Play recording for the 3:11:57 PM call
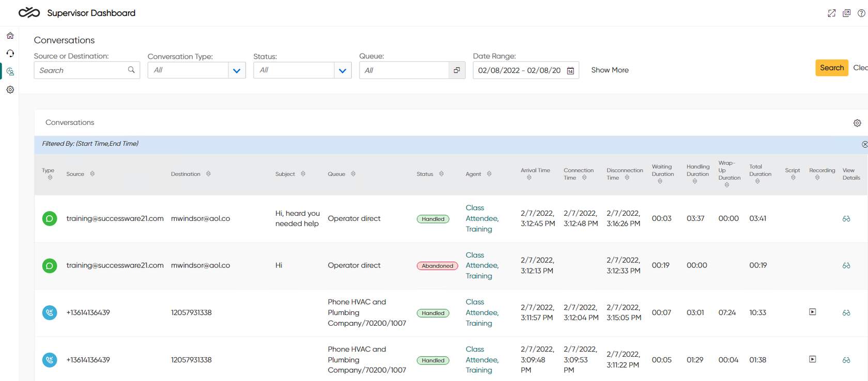 click(812, 312)
